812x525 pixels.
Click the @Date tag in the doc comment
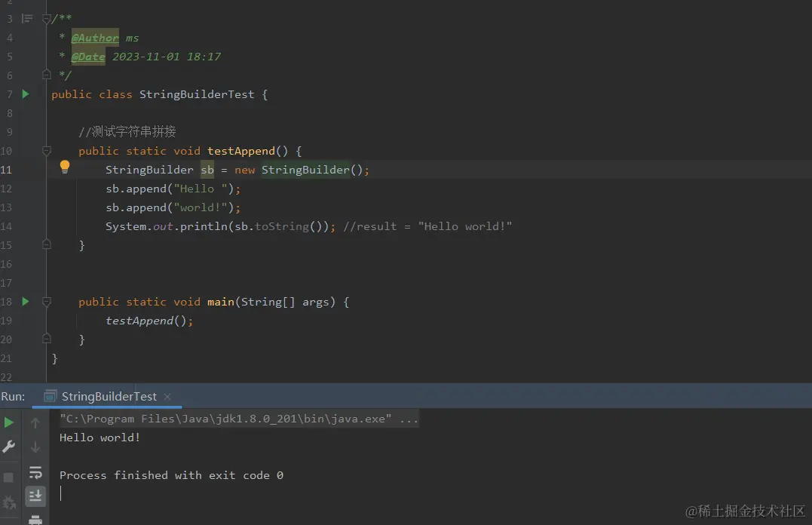pyautogui.click(x=88, y=57)
